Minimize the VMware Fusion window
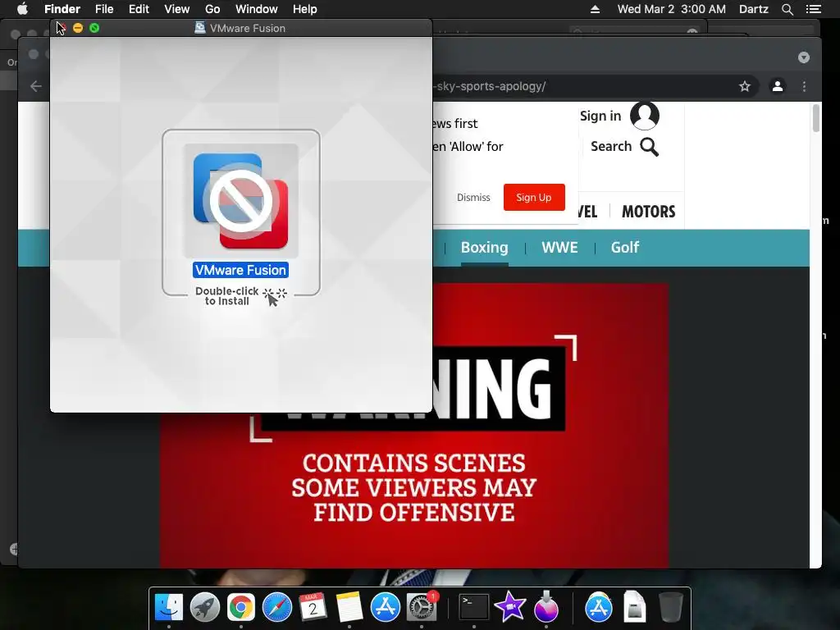 pos(78,28)
